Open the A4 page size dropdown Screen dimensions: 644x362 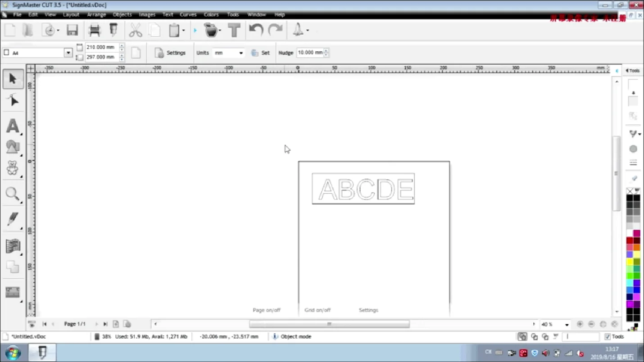68,53
